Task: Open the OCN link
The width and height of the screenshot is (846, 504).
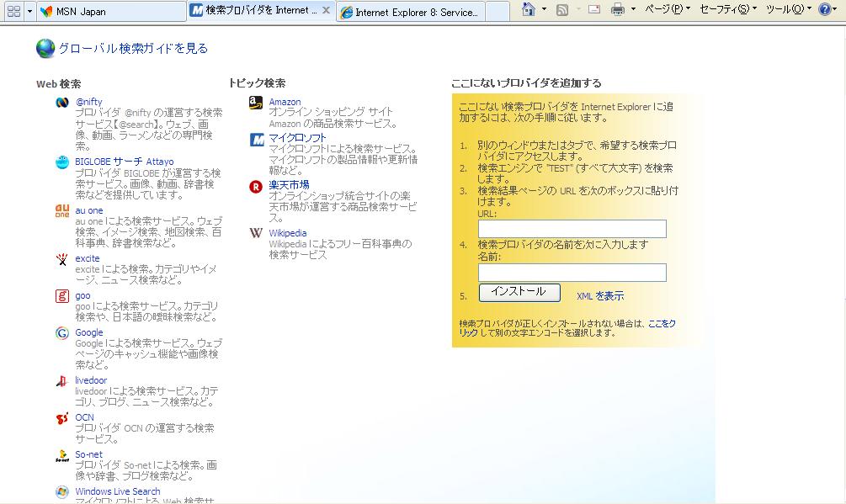Action: [84, 417]
